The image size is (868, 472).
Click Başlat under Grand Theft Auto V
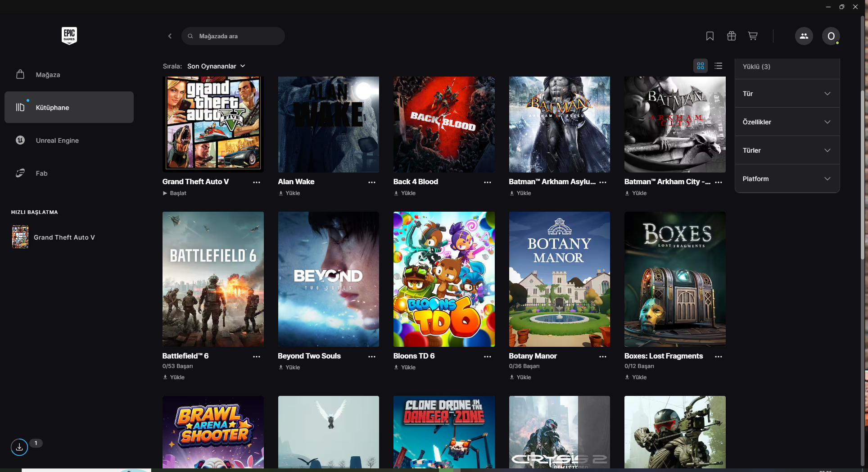click(x=174, y=193)
